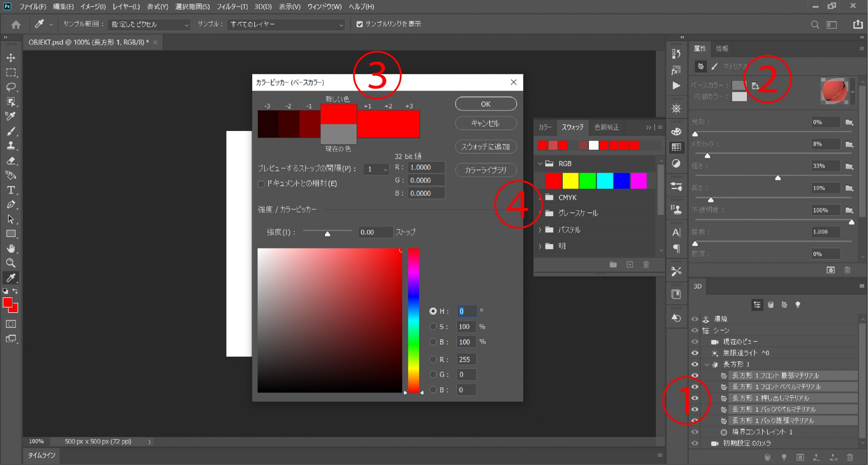The width and height of the screenshot is (868, 465).
Task: Open the スウォッチ tab
Action: click(x=572, y=127)
